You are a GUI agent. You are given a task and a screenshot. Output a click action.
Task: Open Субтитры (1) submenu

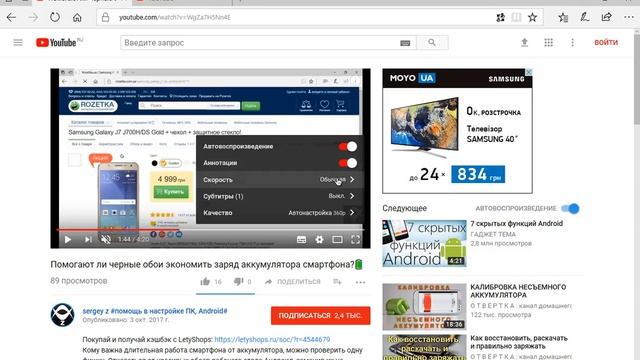tap(279, 196)
